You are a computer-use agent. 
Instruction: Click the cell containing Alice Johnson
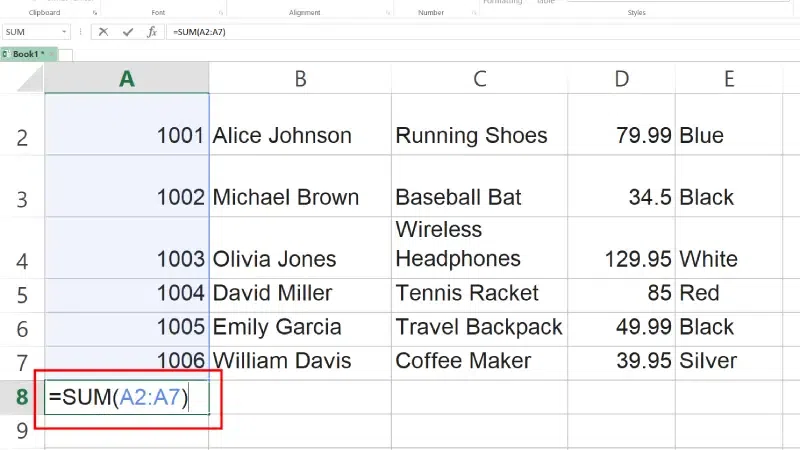click(300, 136)
